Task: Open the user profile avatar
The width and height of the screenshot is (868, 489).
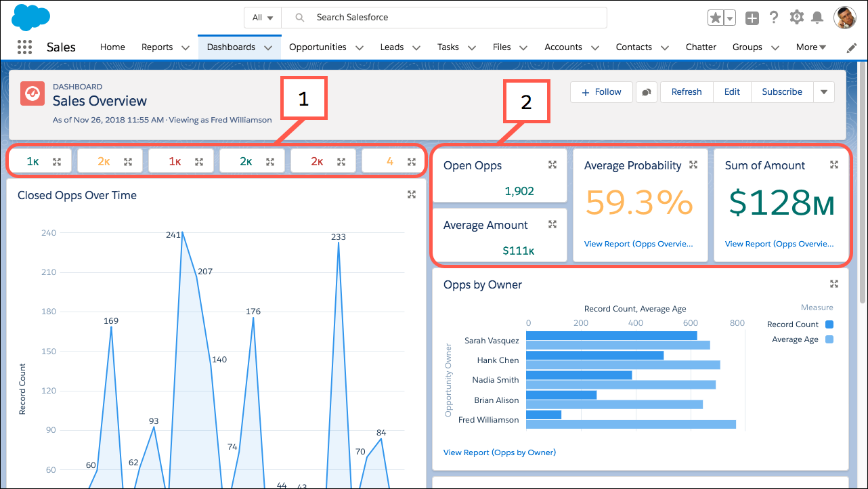Action: coord(845,18)
